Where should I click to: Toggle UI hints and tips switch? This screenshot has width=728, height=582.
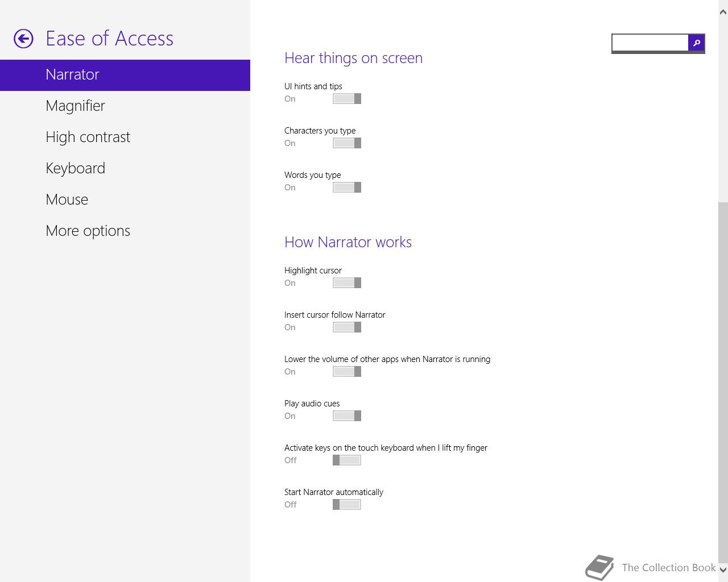point(347,99)
